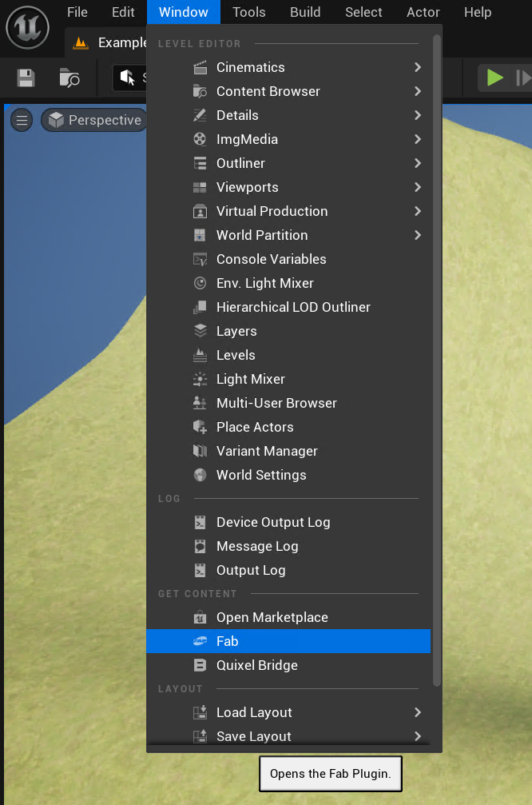Viewport: 532px width, 805px height.
Task: Select the Load Layout label
Action: [254, 712]
